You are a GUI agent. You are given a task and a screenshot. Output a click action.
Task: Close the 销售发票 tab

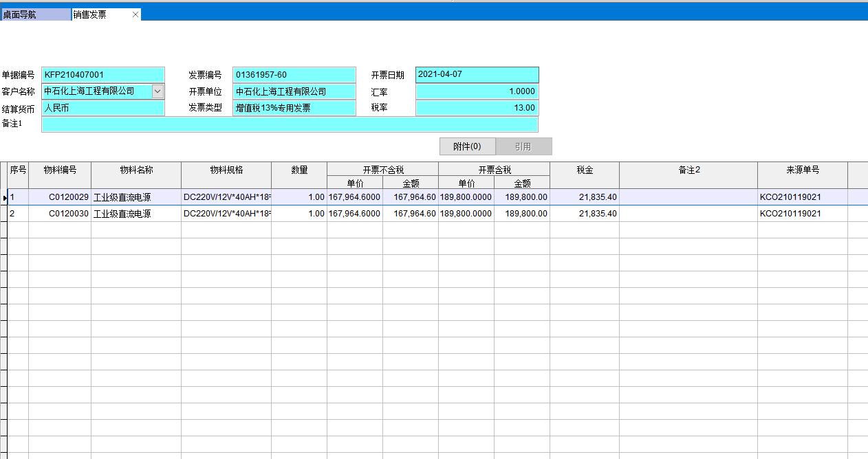tap(135, 14)
